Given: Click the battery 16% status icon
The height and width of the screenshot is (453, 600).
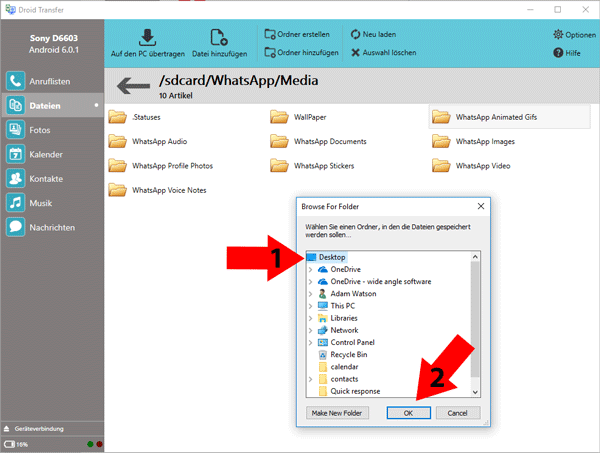Looking at the screenshot, I should (x=10, y=444).
